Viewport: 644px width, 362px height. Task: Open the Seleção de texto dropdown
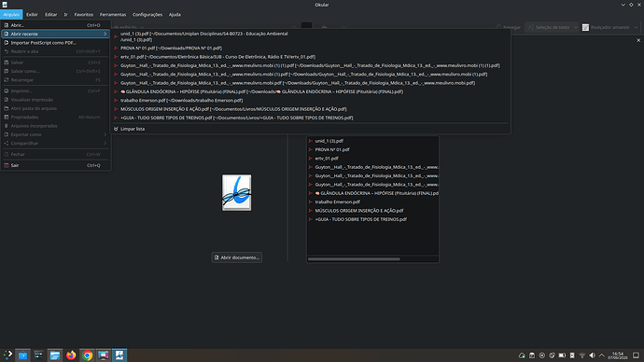(x=552, y=27)
